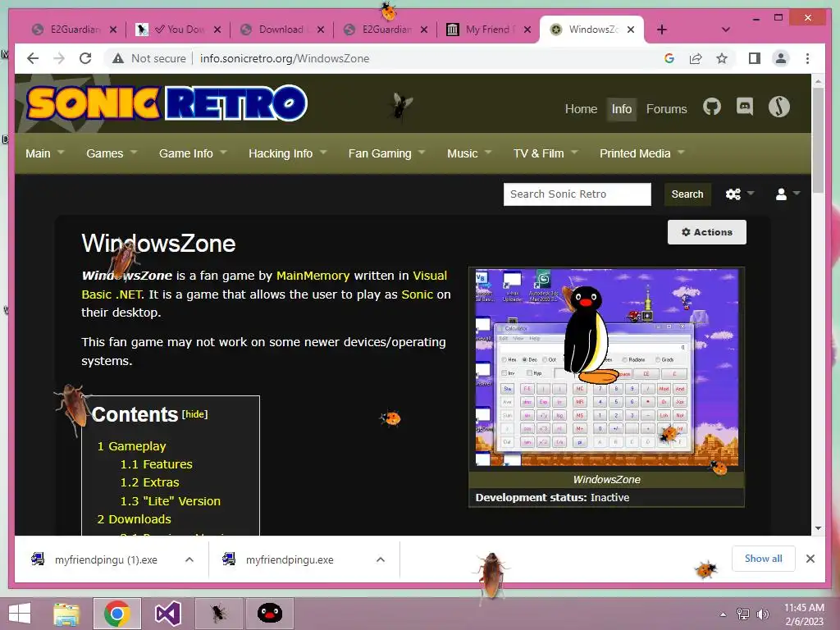Viewport: 840px width, 630px height.
Task: Open the TV & Film nav dropdown
Action: [546, 153]
